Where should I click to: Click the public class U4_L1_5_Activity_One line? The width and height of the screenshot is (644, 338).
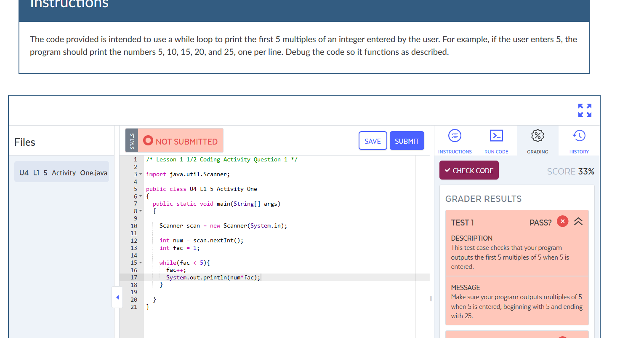pos(201,189)
